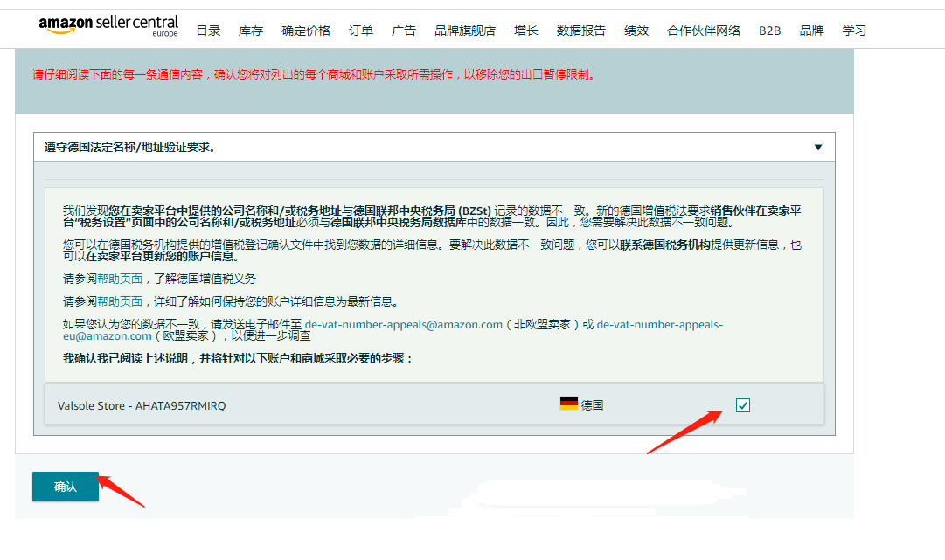Open the B2B menu
945x560 pixels.
pos(769,31)
